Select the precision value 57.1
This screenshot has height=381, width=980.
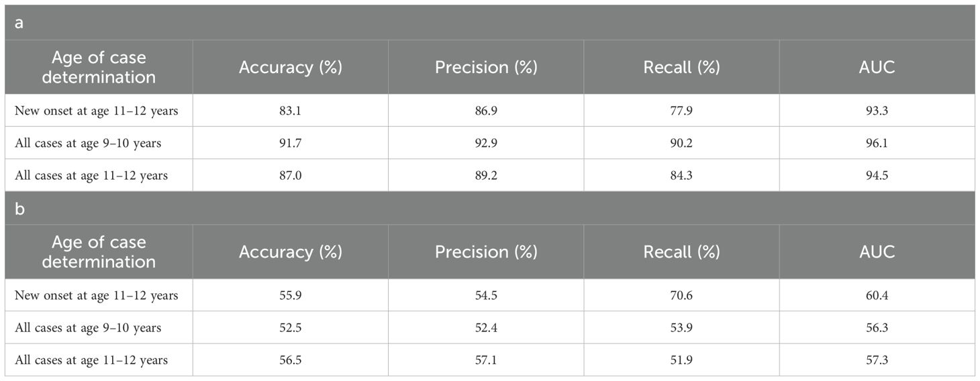pos(486,360)
